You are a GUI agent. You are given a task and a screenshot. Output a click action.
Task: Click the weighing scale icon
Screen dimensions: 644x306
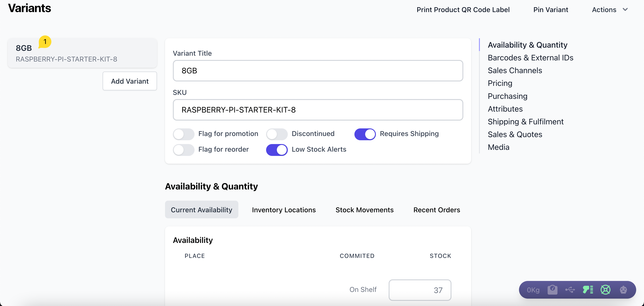point(552,290)
